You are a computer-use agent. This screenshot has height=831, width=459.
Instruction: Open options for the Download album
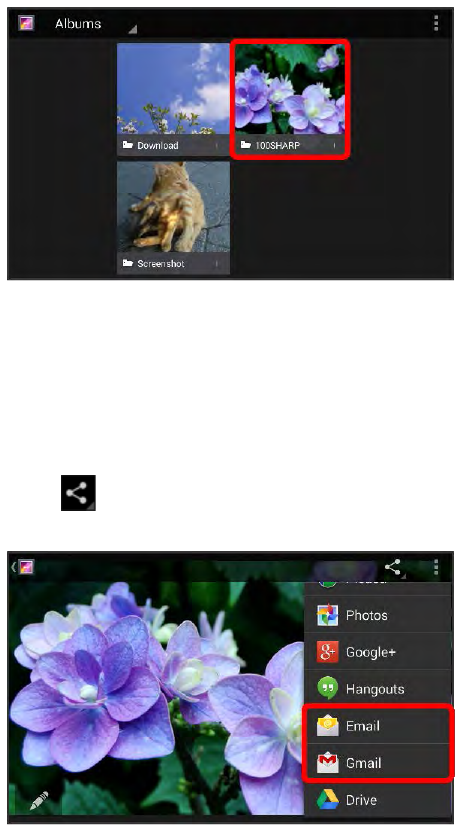(x=217, y=145)
